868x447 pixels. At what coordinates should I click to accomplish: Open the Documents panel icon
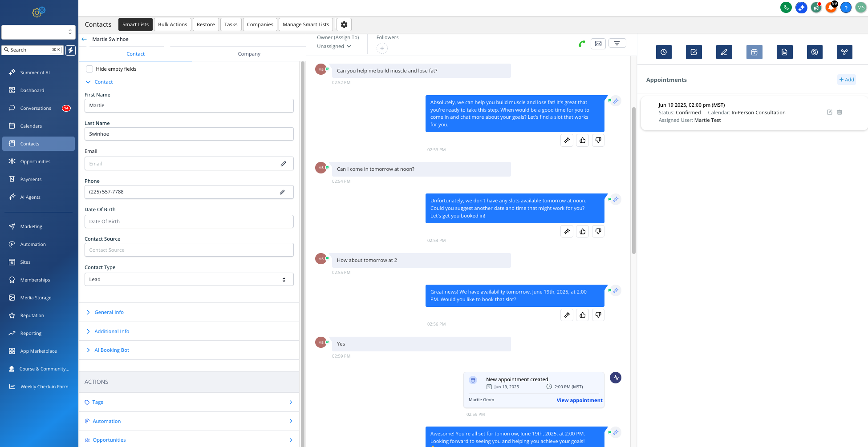pyautogui.click(x=784, y=52)
